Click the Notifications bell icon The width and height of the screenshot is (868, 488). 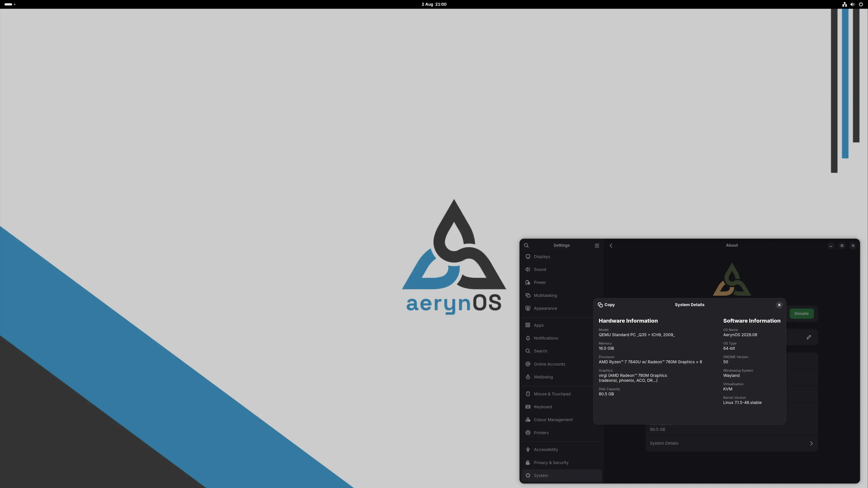528,338
